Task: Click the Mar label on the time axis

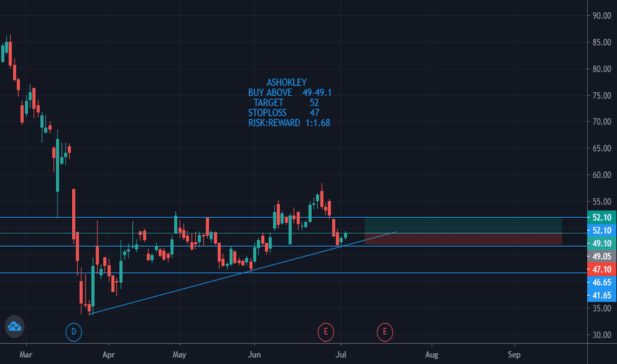Action: point(26,355)
